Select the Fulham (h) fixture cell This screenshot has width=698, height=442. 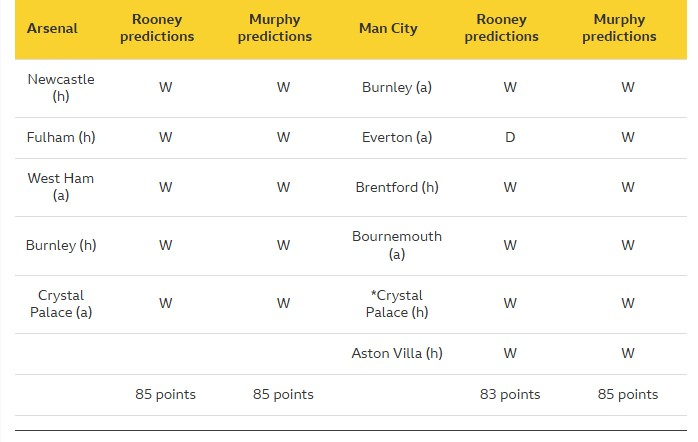click(61, 137)
